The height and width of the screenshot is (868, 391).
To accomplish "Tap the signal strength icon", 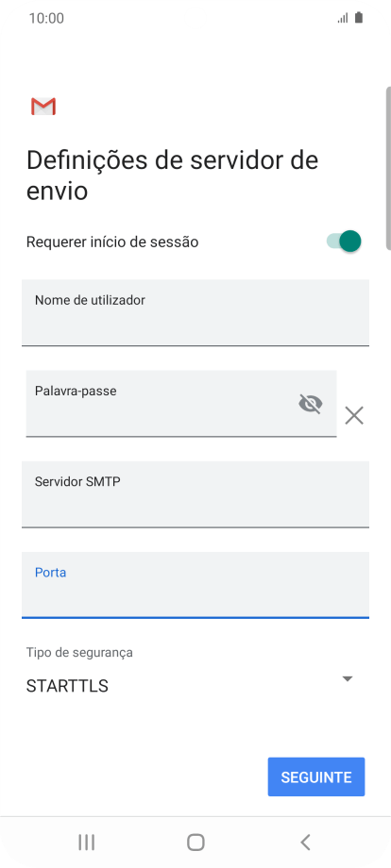I will coord(343,19).
